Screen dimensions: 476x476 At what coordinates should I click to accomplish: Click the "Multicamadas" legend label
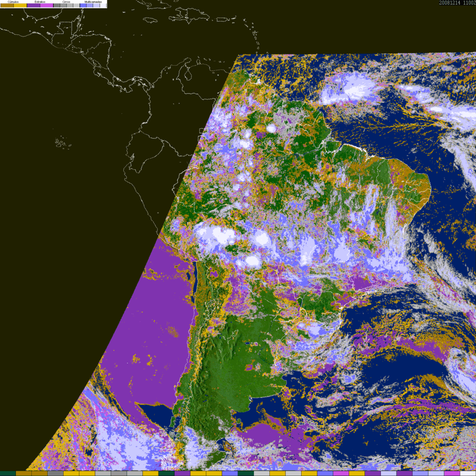pos(93,2)
